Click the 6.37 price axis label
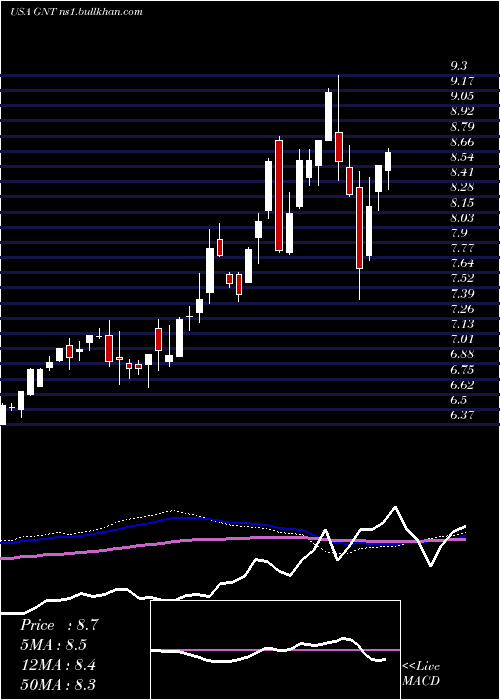Viewport: 500px width, 700px height. click(462, 415)
